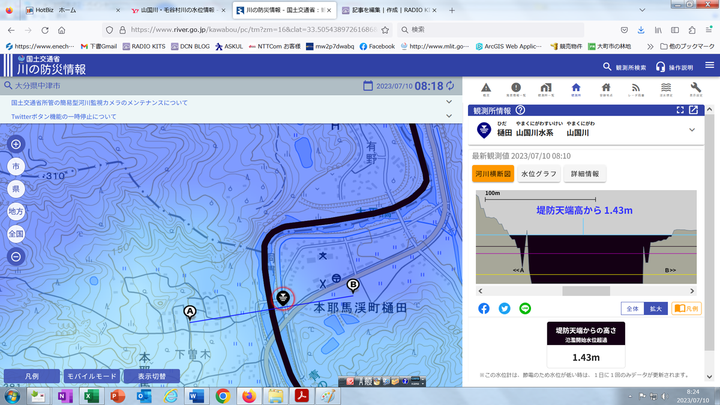Share on Facebook icon
The width and height of the screenshot is (720, 405).
click(x=484, y=308)
